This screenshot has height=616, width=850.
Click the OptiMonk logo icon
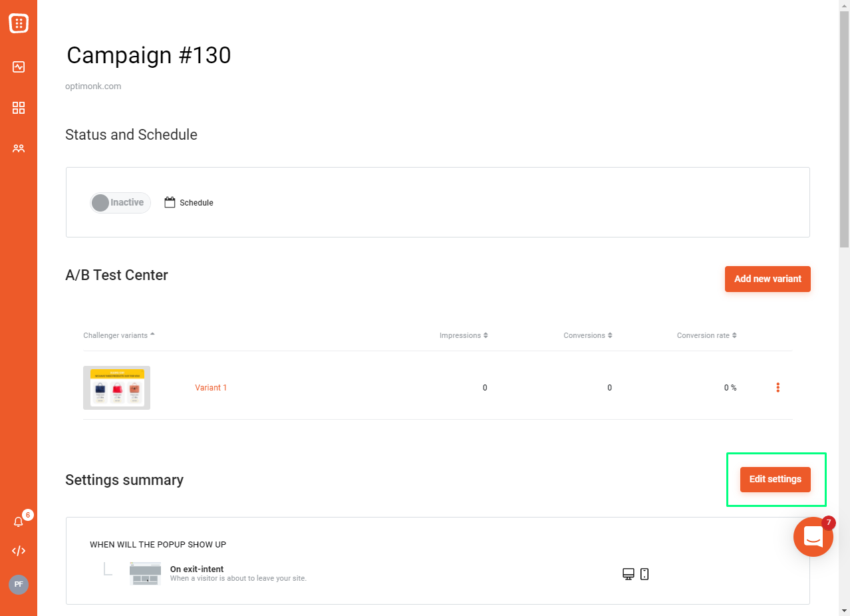click(19, 23)
